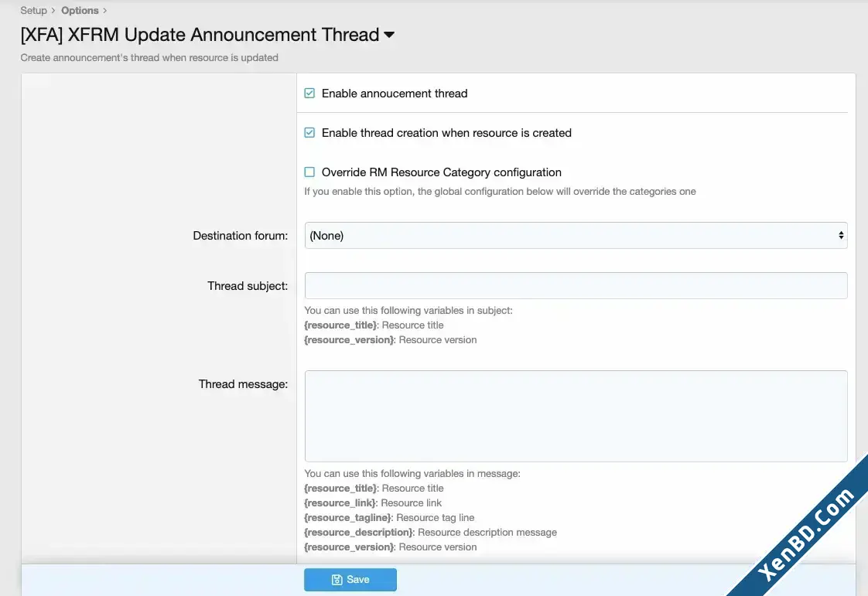Go to the Setup breadcrumb

pyautogui.click(x=34, y=11)
